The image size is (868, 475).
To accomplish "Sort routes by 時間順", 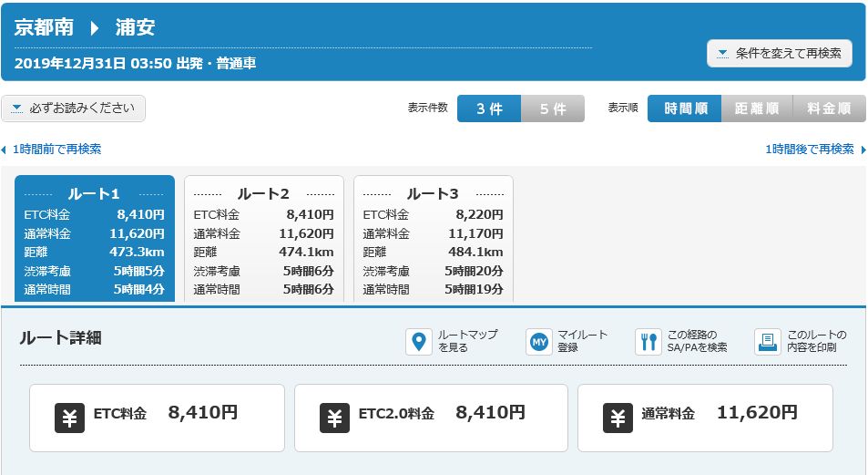I will point(685,108).
